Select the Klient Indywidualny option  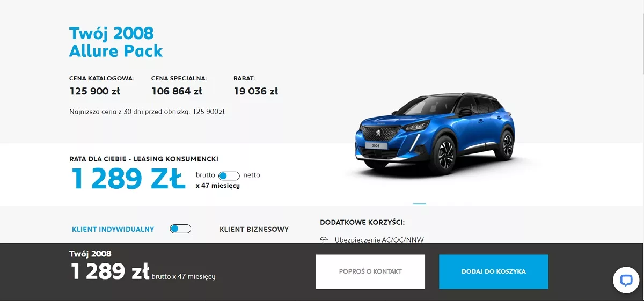113,229
